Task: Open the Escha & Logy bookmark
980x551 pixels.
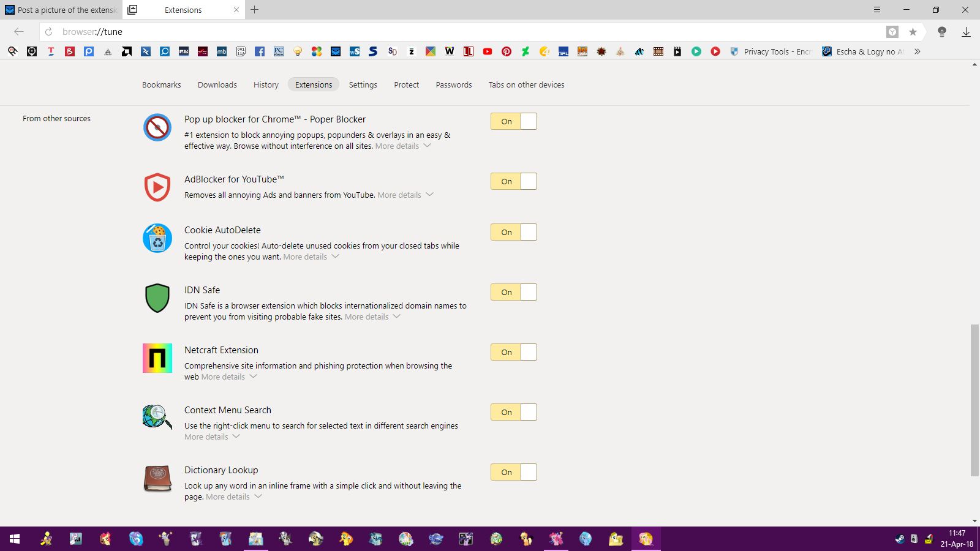Action: 863,51
